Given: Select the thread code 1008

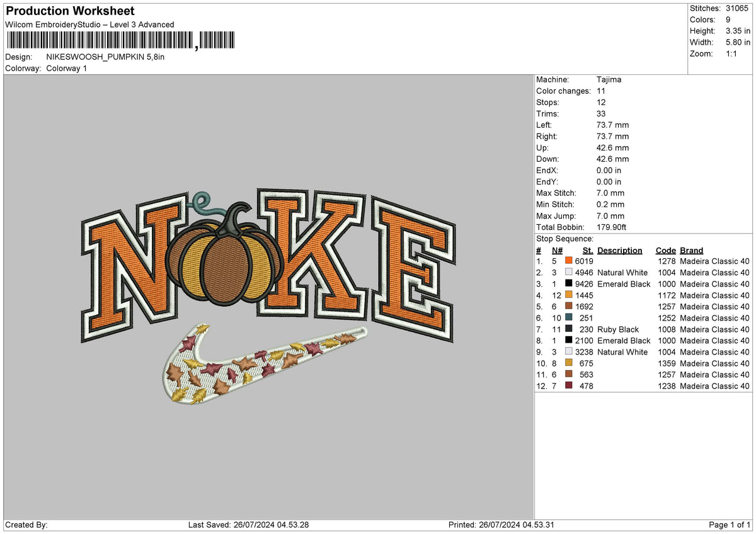Looking at the screenshot, I should [667, 329].
